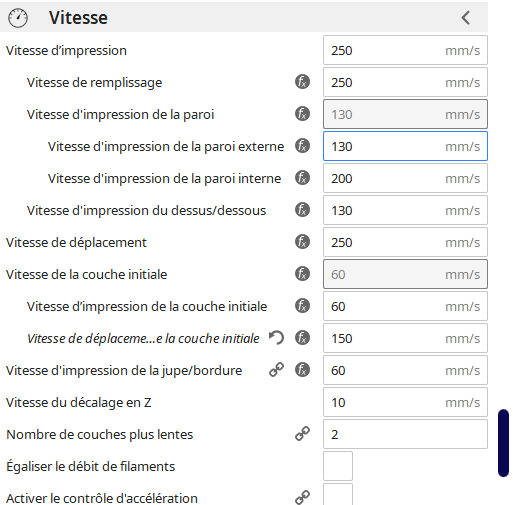Click the Nombre de couches plus lentes field

[x=405, y=434]
